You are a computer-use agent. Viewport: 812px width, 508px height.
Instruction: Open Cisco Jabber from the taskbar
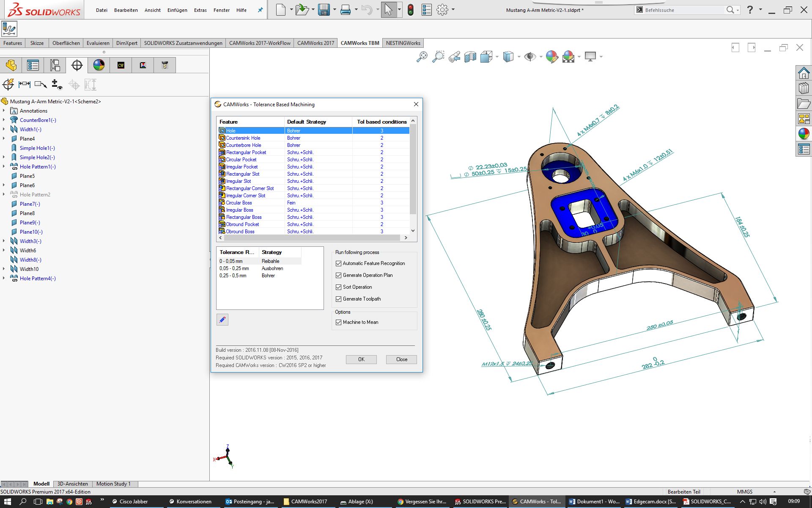point(130,502)
